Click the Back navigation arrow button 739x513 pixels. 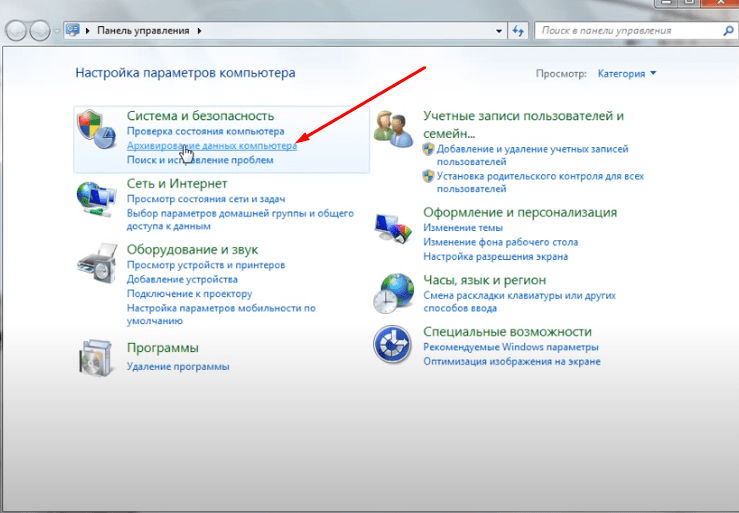(x=17, y=31)
